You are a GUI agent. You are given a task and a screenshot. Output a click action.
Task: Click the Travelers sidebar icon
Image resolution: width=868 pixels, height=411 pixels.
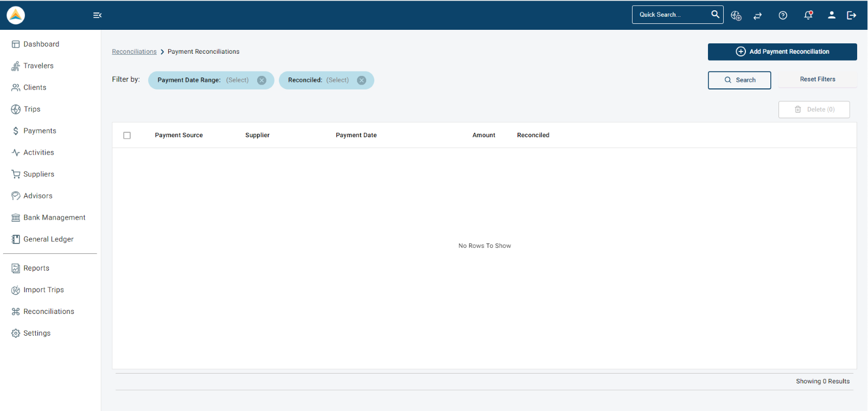pos(16,66)
